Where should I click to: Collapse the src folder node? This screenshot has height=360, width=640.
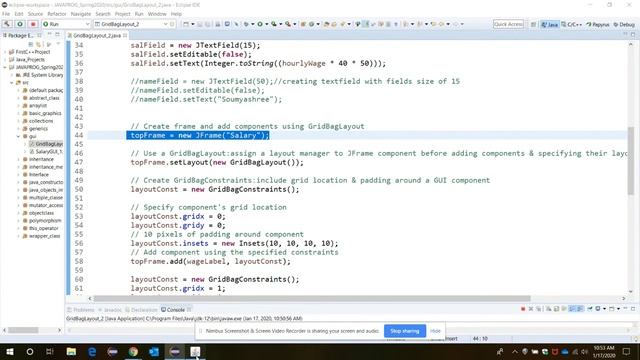(12, 82)
